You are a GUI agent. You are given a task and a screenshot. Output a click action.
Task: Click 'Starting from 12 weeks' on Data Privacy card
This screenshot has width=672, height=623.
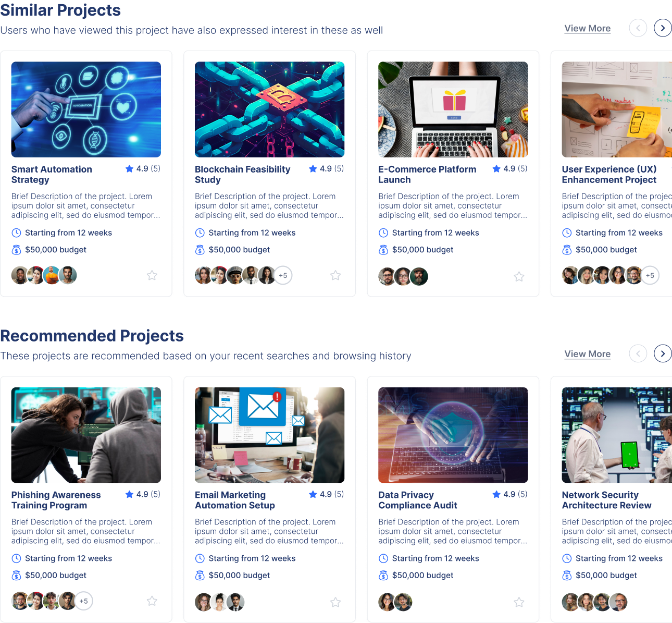pyautogui.click(x=435, y=558)
